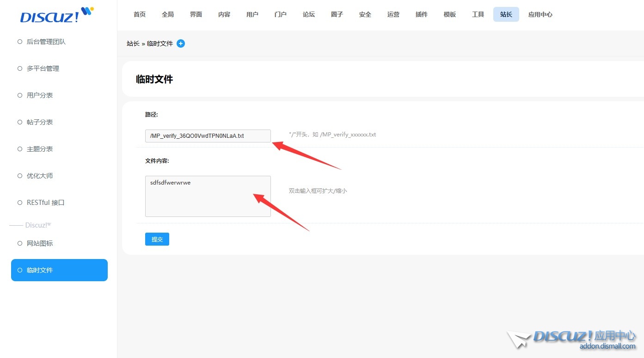Open the 圈子 top menu

coord(337,14)
